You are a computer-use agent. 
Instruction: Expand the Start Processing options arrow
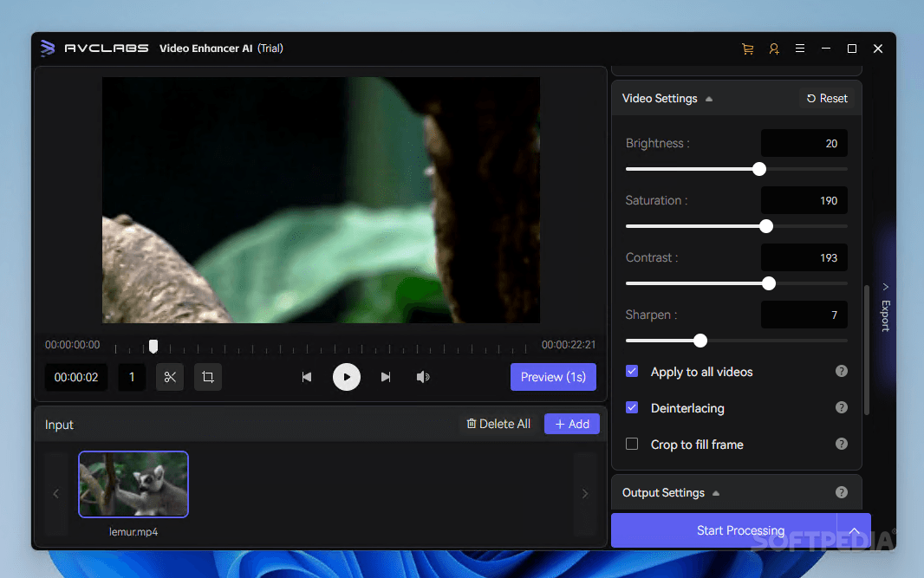[854, 530]
